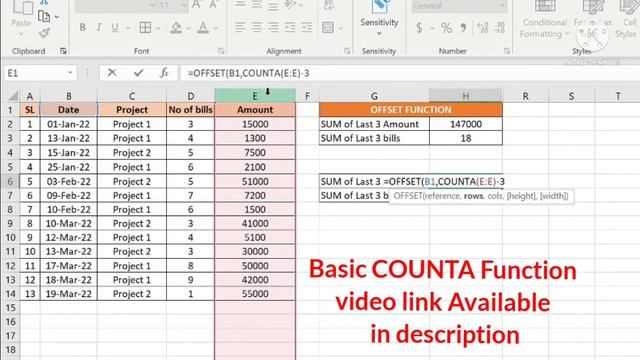Click Decrease Indent icon
640x360 pixels.
(290, 28)
